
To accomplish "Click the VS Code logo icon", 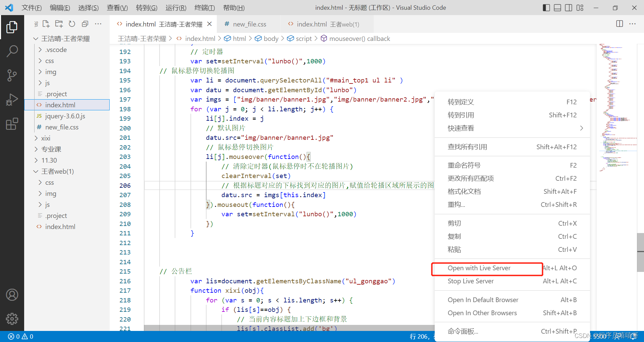I will [x=9, y=7].
